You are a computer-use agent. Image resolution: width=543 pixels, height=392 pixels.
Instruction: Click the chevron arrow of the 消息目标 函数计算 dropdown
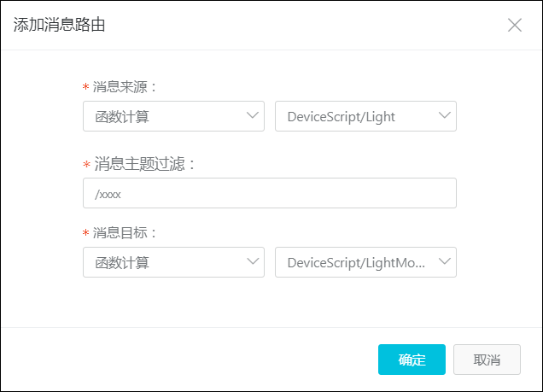click(253, 261)
